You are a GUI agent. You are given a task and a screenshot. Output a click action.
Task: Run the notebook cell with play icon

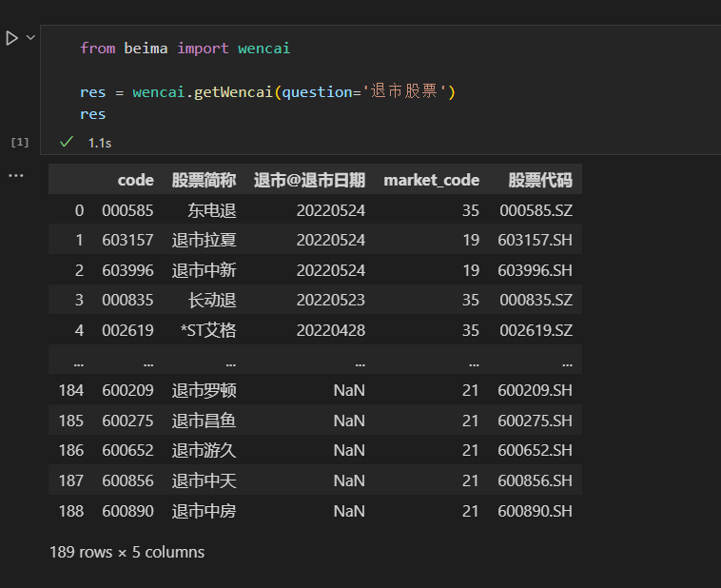point(12,38)
